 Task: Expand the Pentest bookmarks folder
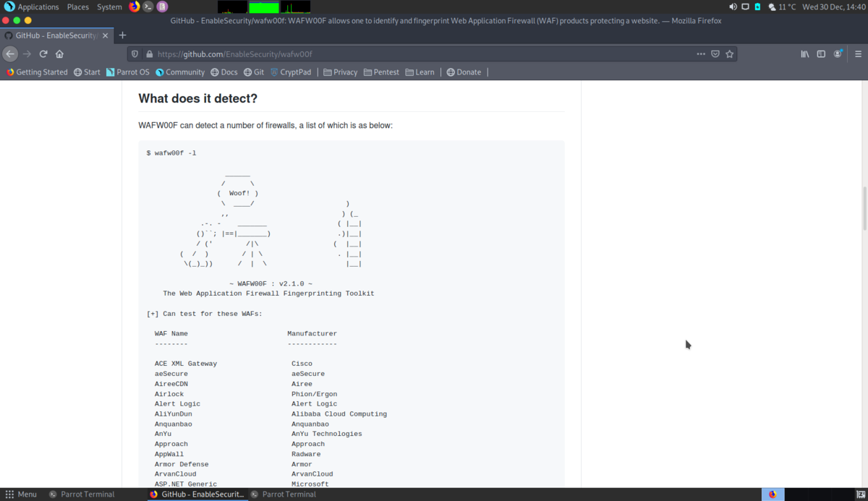[x=382, y=72]
